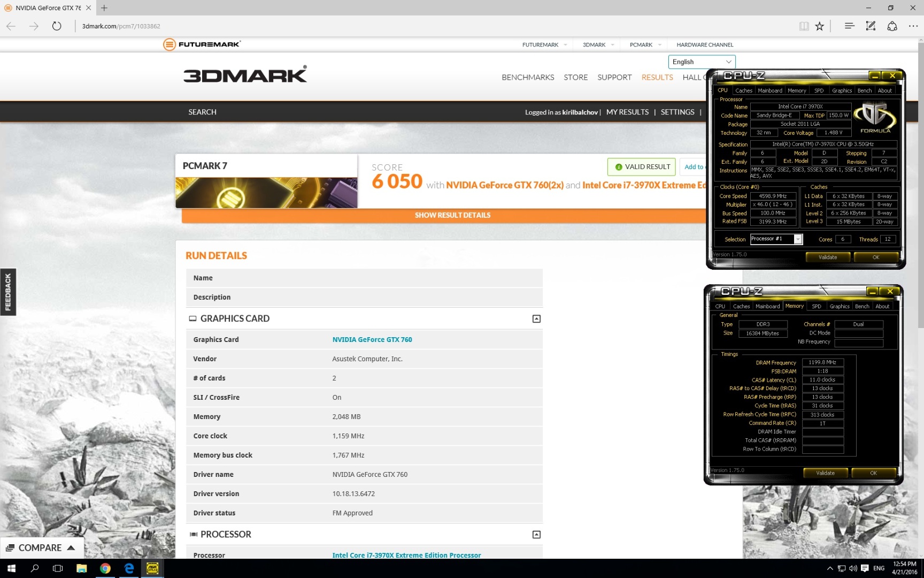Click the Futuremark logo
The height and width of the screenshot is (578, 924).
click(x=202, y=44)
